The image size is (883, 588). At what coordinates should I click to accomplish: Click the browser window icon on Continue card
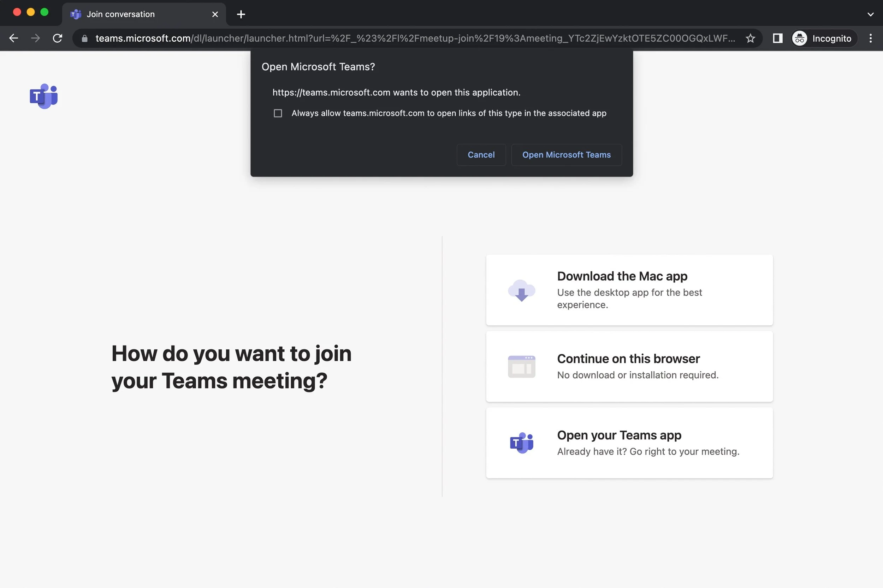tap(522, 366)
